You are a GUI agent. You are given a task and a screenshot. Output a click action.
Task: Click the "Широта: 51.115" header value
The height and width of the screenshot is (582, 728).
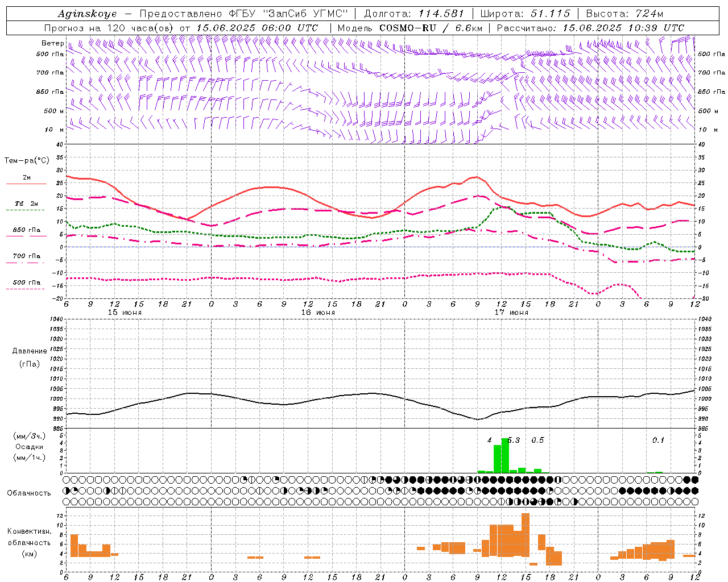click(525, 14)
